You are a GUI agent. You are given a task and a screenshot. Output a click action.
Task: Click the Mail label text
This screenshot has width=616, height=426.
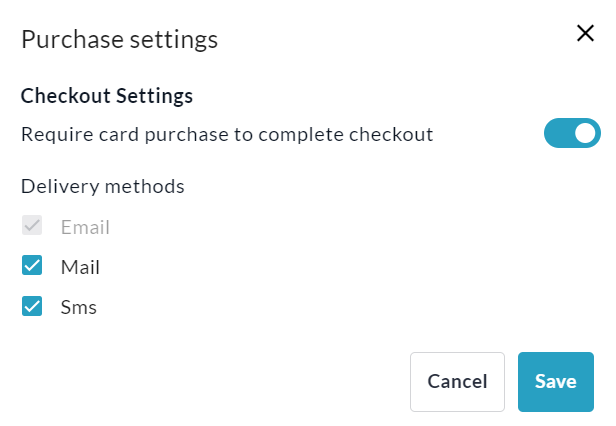coord(80,267)
